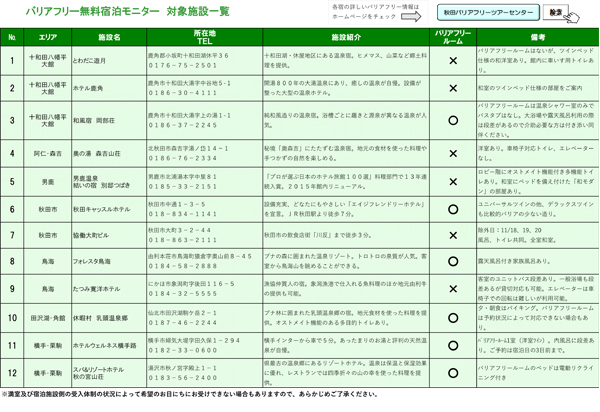
Task: Click the 施設名 column header
Action: click(x=109, y=37)
